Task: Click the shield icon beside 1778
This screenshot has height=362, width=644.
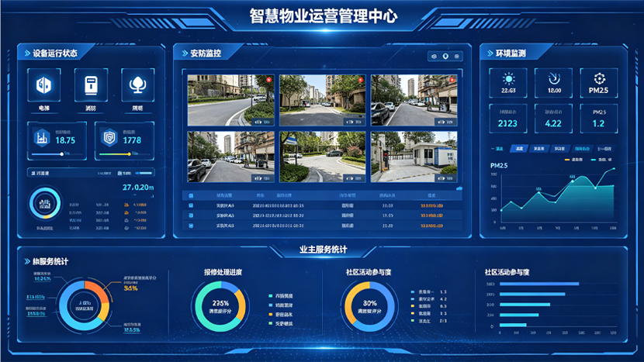Action: click(x=111, y=136)
